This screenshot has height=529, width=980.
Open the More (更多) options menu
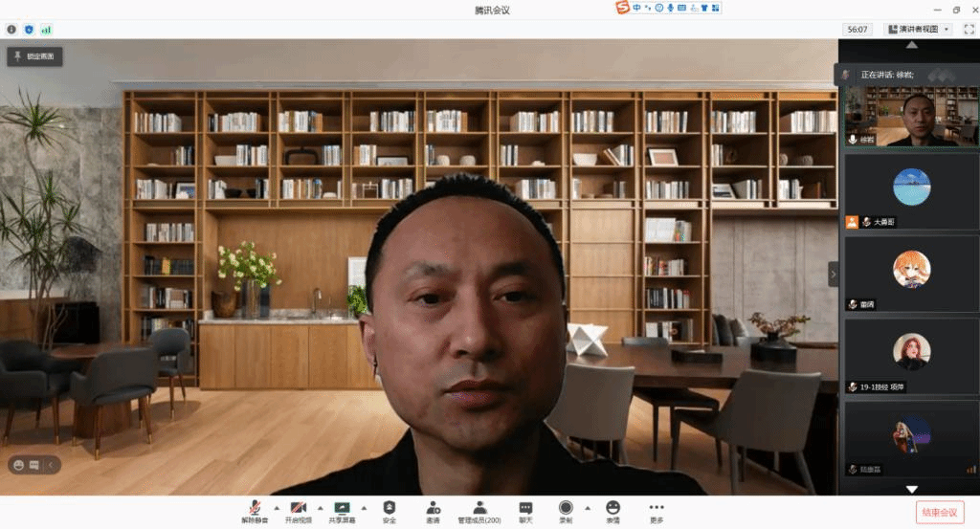point(656,511)
